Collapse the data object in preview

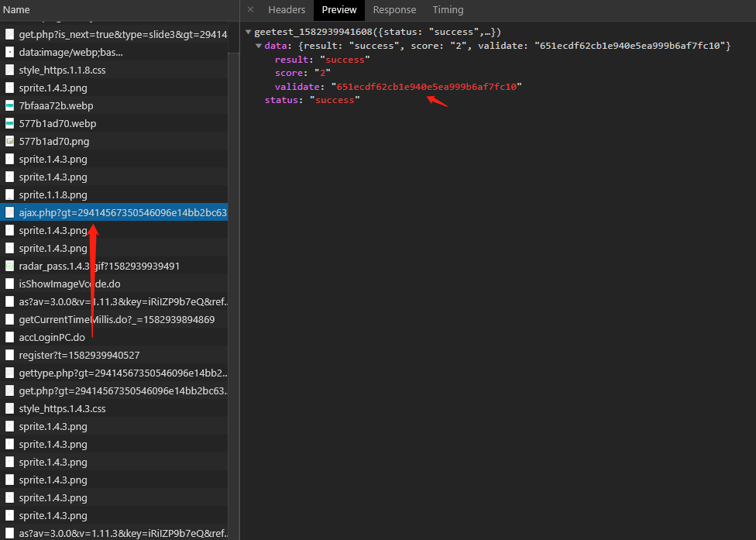[259, 46]
